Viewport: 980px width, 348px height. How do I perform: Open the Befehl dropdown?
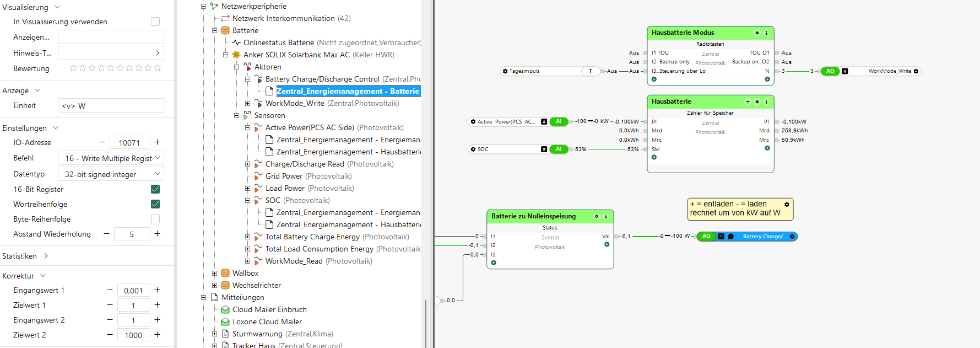coord(111,158)
